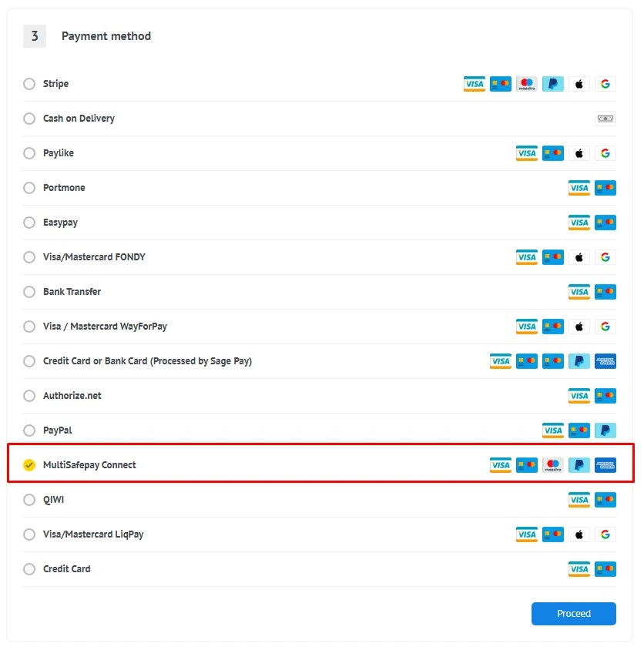Click the Proceed button
Viewport: 644px width, 650px height.
[573, 613]
